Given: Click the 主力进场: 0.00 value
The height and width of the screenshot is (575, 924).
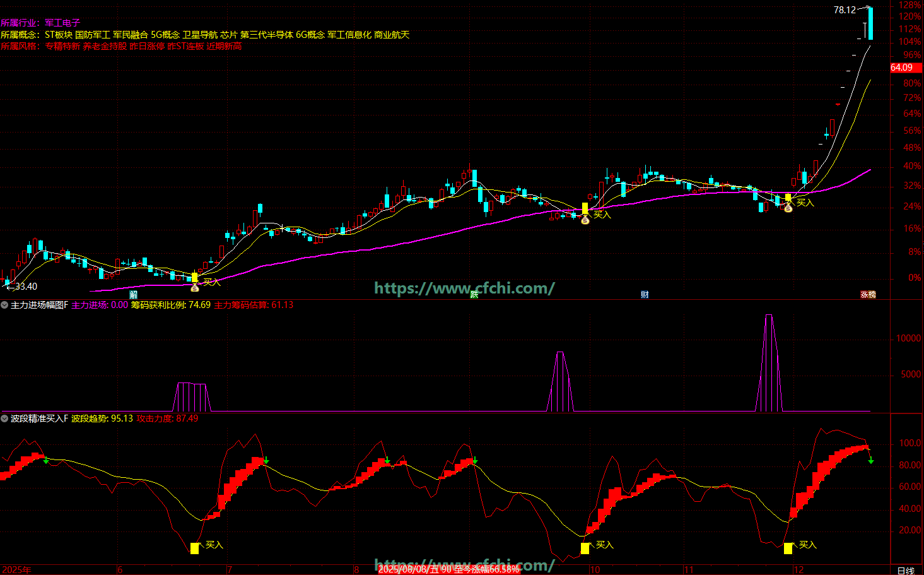Looking at the screenshot, I should coord(100,305).
